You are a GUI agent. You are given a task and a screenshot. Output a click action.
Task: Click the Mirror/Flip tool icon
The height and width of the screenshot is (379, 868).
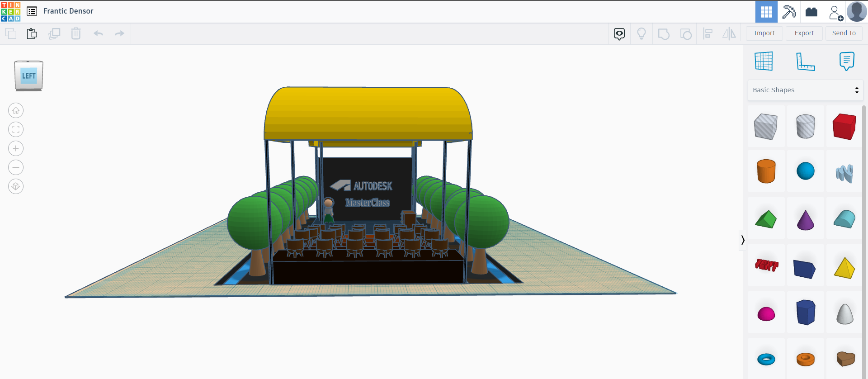pos(729,33)
